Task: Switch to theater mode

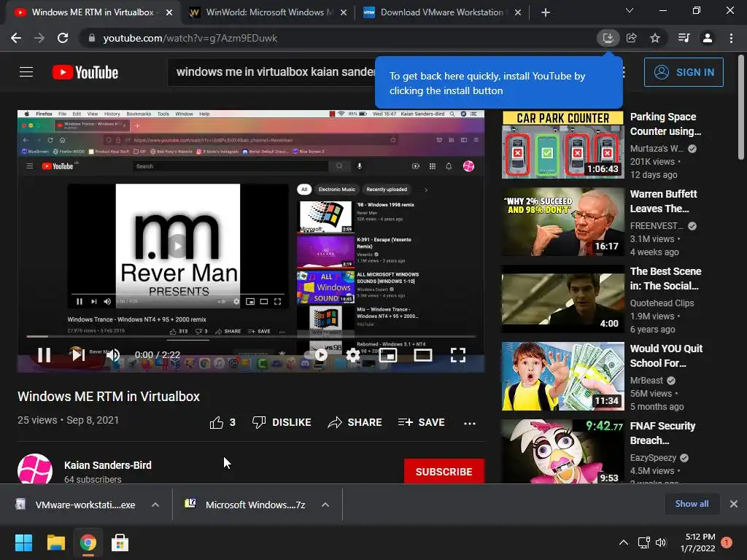Action: tap(423, 355)
